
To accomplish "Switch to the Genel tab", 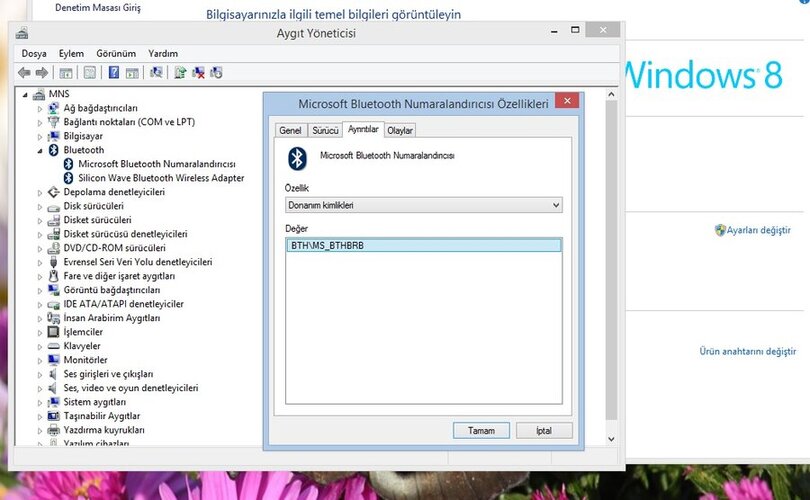I will click(x=290, y=130).
